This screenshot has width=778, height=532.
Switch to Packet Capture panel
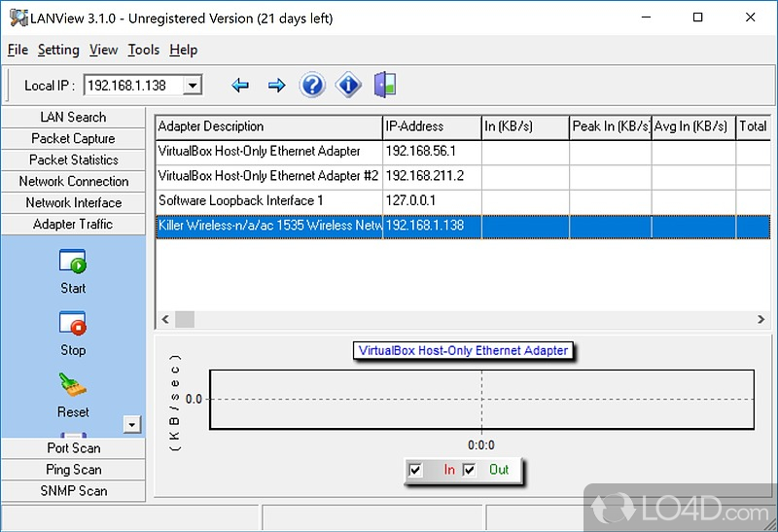click(74, 138)
